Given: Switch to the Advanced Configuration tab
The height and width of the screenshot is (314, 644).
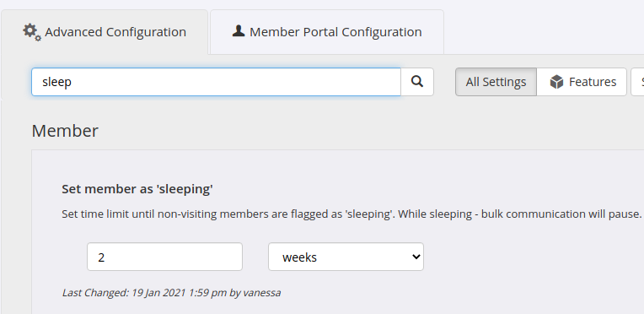Looking at the screenshot, I should [x=105, y=32].
